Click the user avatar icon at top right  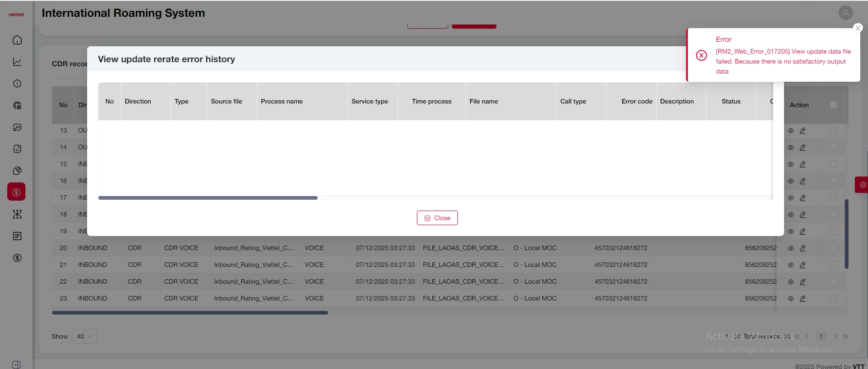(x=845, y=13)
